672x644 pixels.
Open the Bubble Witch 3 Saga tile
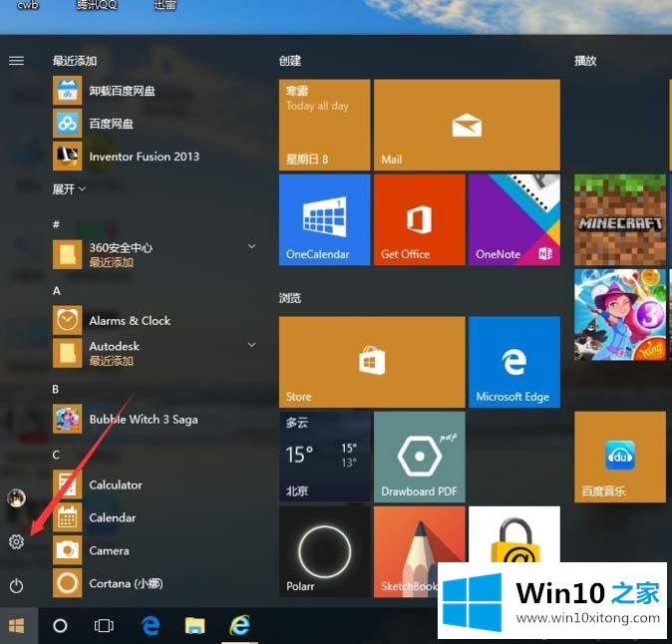pyautogui.click(x=620, y=314)
